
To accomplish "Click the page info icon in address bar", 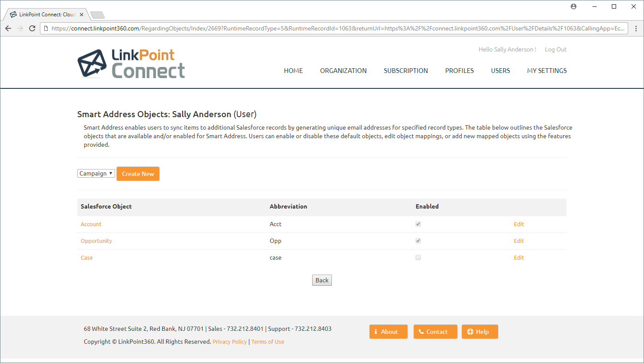I will [46, 28].
